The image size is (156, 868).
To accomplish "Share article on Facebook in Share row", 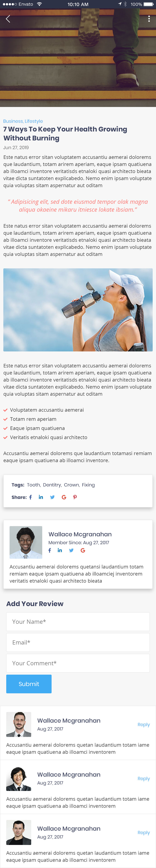I will [31, 497].
